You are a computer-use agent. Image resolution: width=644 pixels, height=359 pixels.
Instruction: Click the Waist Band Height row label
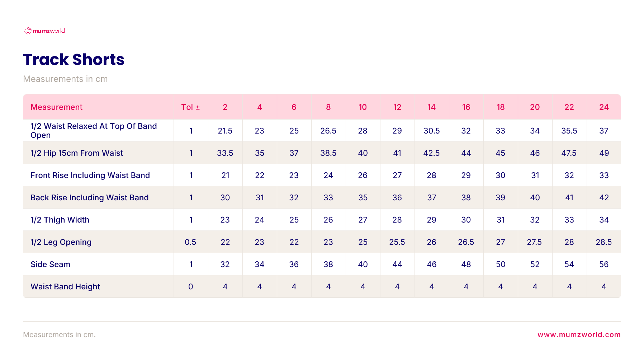point(65,286)
